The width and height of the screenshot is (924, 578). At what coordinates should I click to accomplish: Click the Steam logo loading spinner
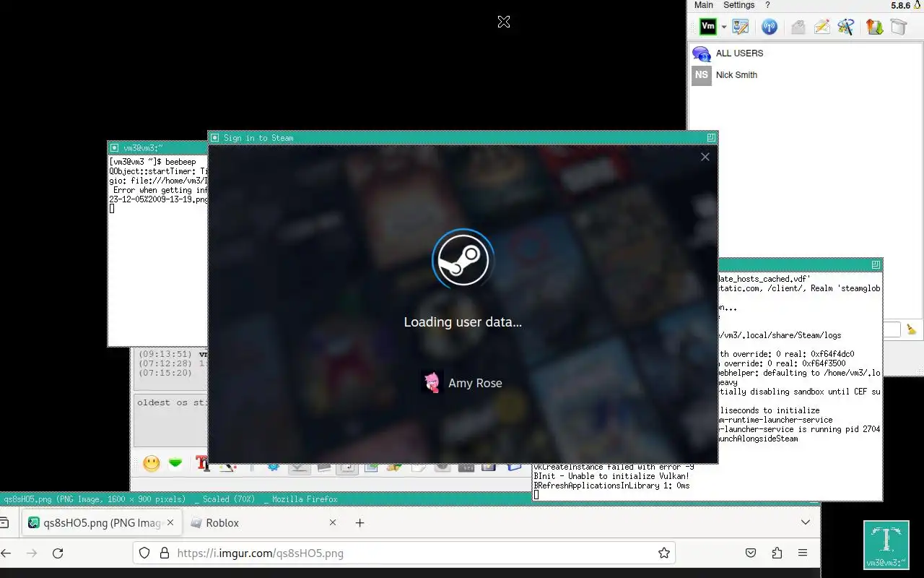[x=463, y=260]
